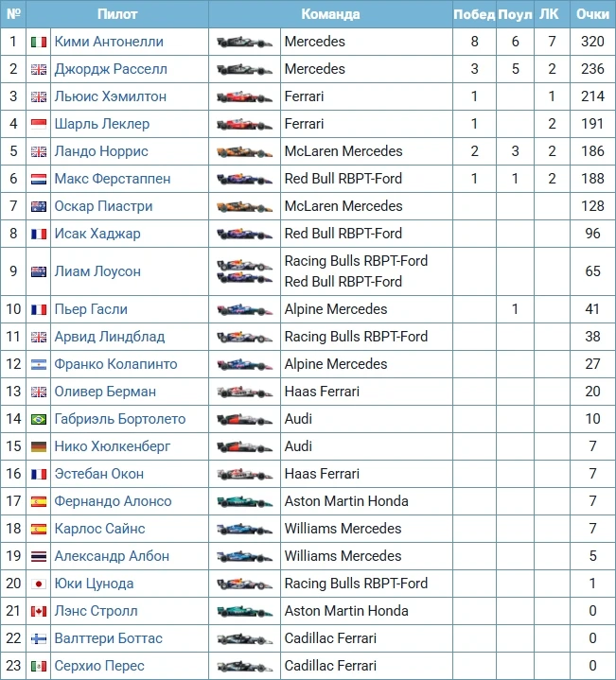Viewport: 616px width, 680px height.
Task: Click the Dutch flag next to Макс Ферстаппен
Action: (x=39, y=179)
